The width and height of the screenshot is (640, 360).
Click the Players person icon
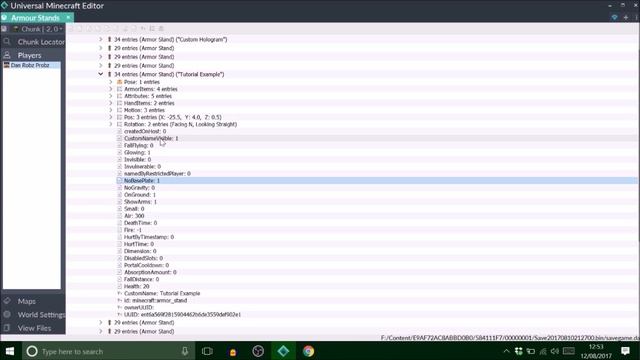tap(7, 55)
